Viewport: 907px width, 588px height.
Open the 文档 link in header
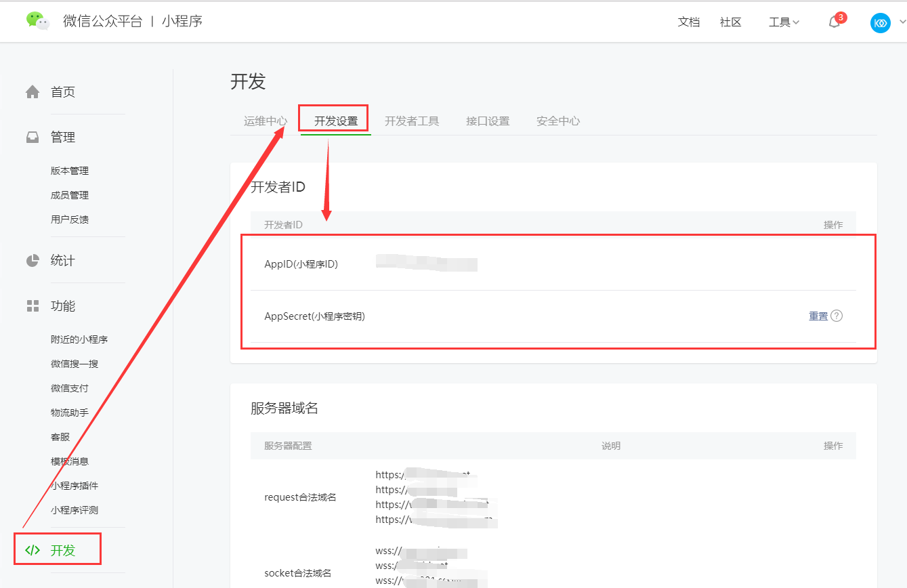point(689,22)
